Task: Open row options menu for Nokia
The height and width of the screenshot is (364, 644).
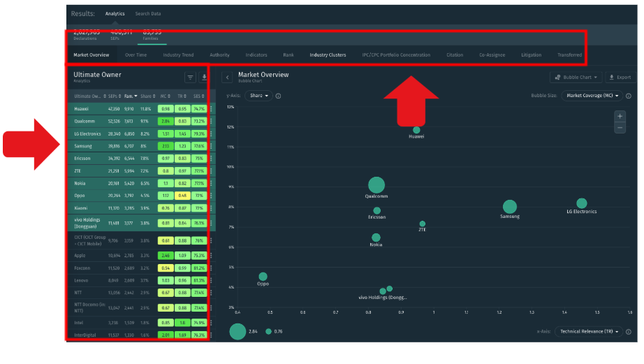Action: point(211,183)
